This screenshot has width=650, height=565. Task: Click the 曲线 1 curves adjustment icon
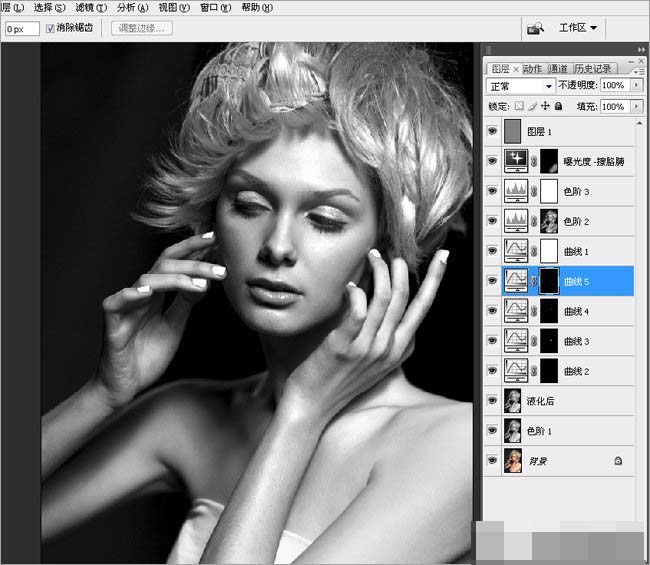click(x=516, y=251)
